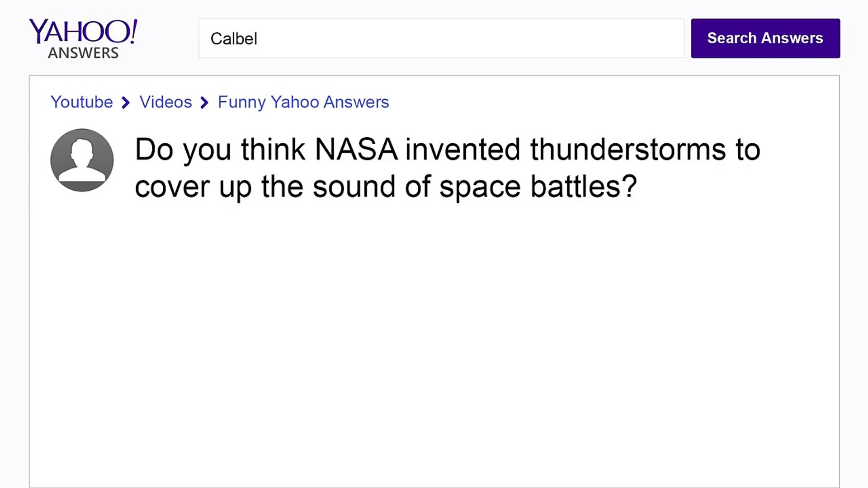Click the word invented in the question title
This screenshot has width=868, height=488.
coord(463,150)
